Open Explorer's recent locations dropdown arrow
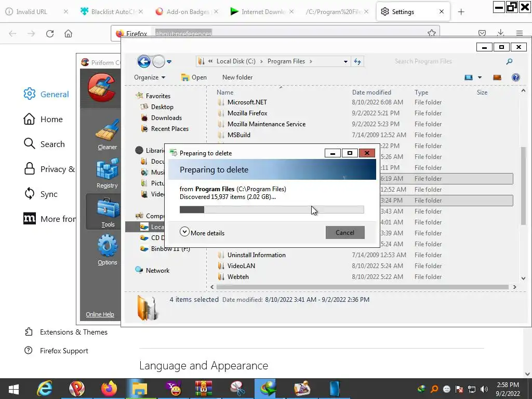Screen dimensions: 532x399 pyautogui.click(x=169, y=62)
